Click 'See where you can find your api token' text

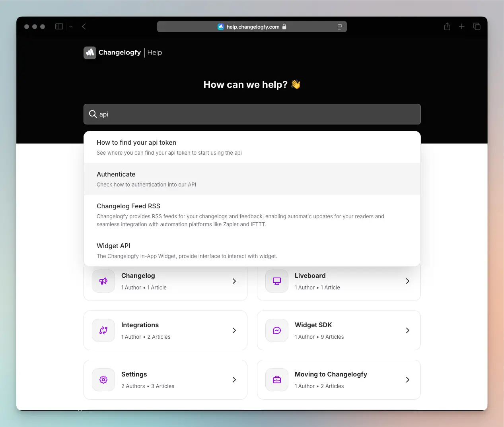point(169,153)
